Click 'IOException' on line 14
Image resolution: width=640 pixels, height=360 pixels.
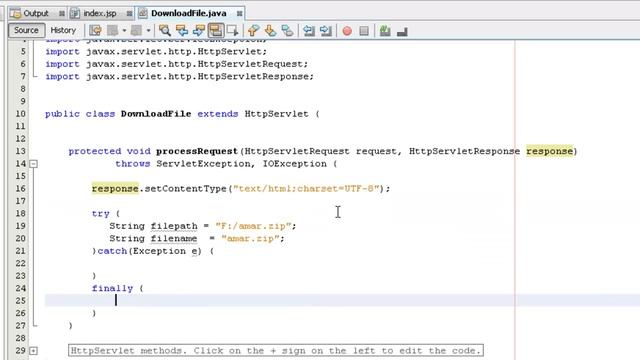[294, 164]
